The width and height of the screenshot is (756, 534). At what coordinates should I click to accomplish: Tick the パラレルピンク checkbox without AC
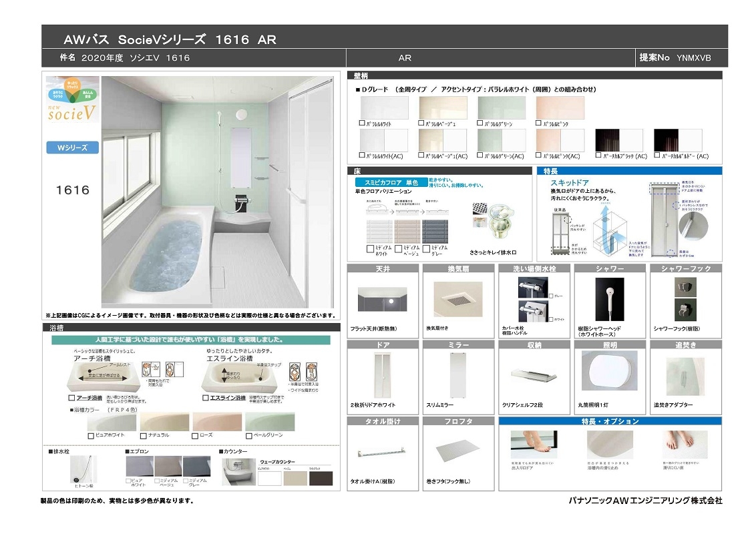538,123
